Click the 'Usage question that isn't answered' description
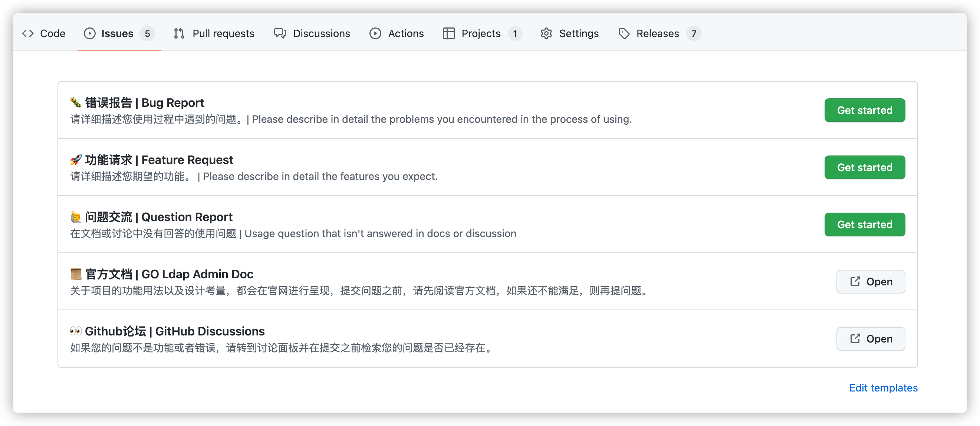The image size is (980, 426). tap(381, 233)
